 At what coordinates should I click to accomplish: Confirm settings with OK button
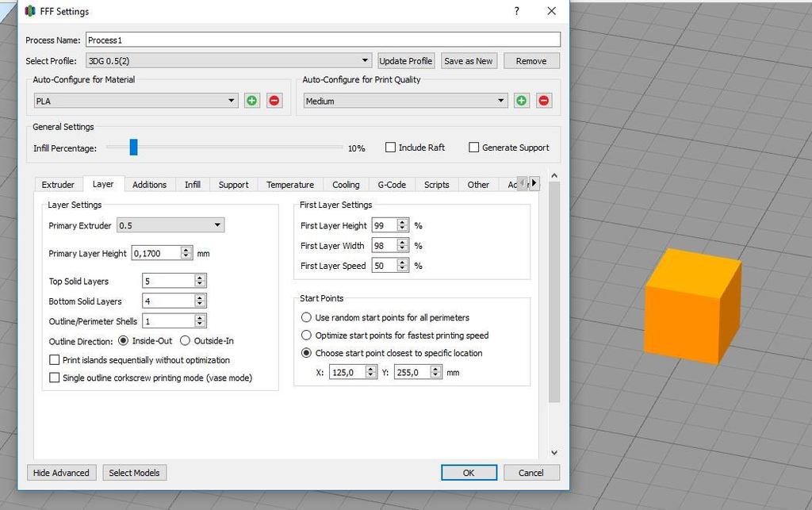[x=469, y=473]
